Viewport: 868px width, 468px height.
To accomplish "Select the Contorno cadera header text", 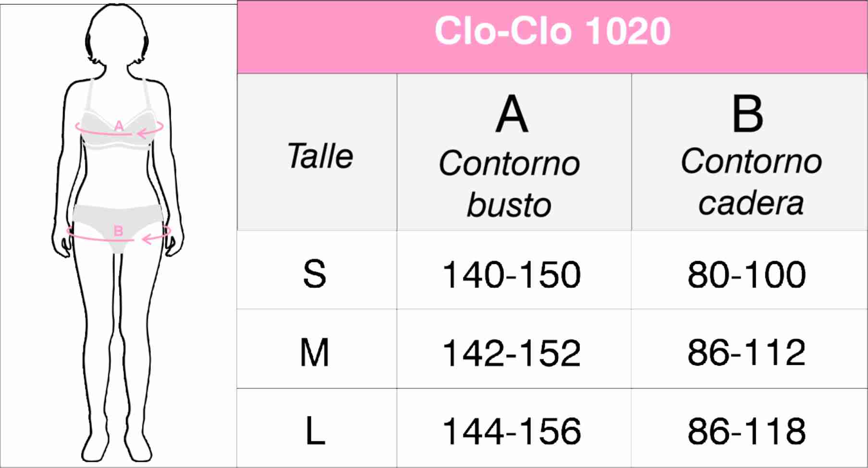I will (x=751, y=182).
